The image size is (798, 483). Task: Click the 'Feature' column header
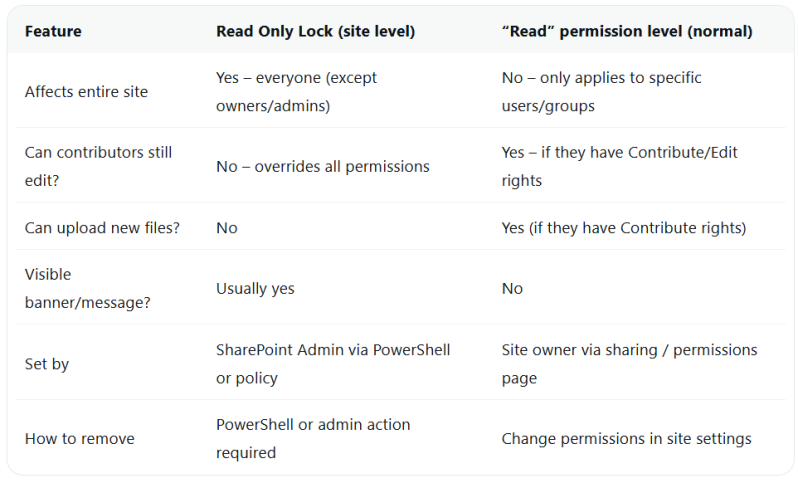[x=53, y=31]
